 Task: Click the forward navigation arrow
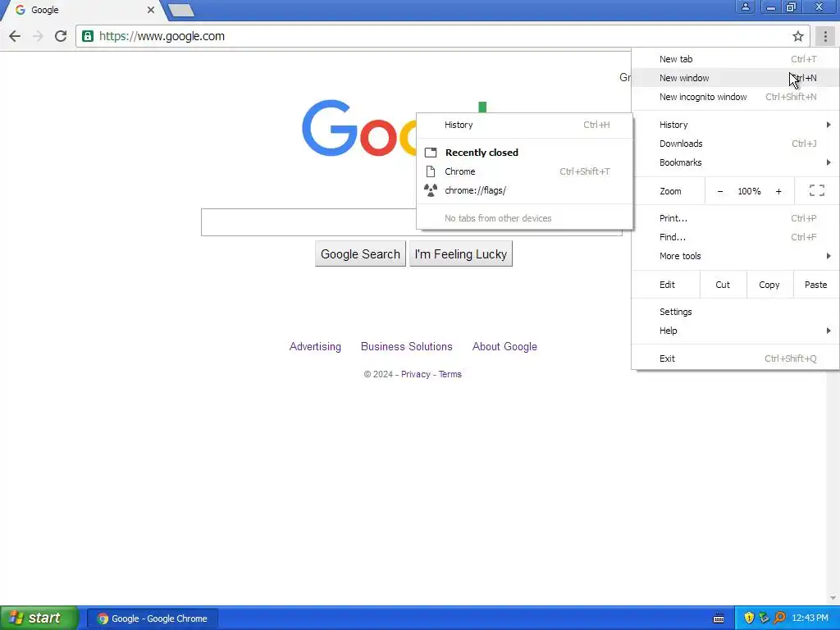point(38,36)
